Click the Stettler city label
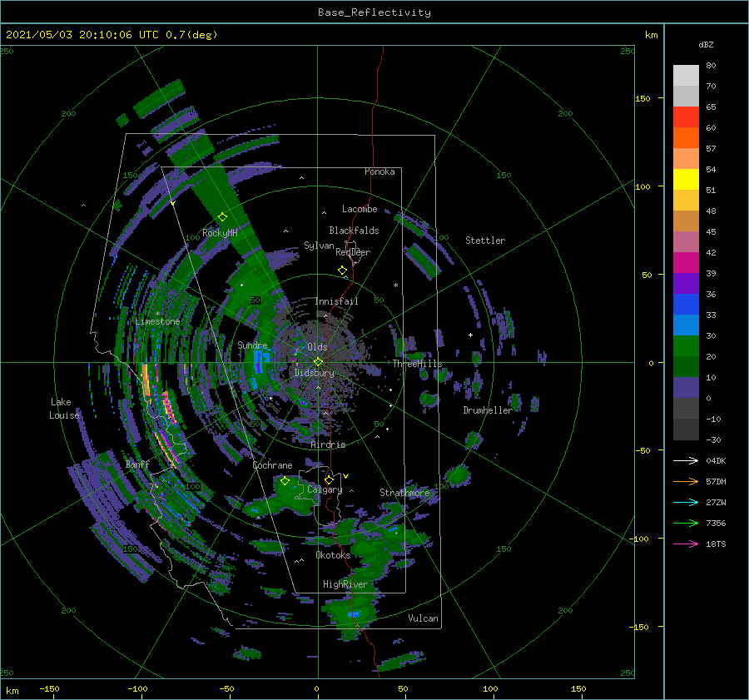Screen dimensions: 749x700 click(485, 241)
